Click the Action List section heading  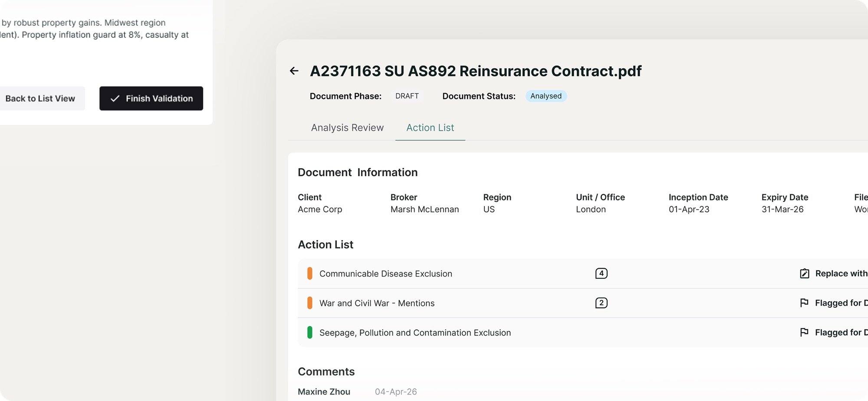coord(325,245)
